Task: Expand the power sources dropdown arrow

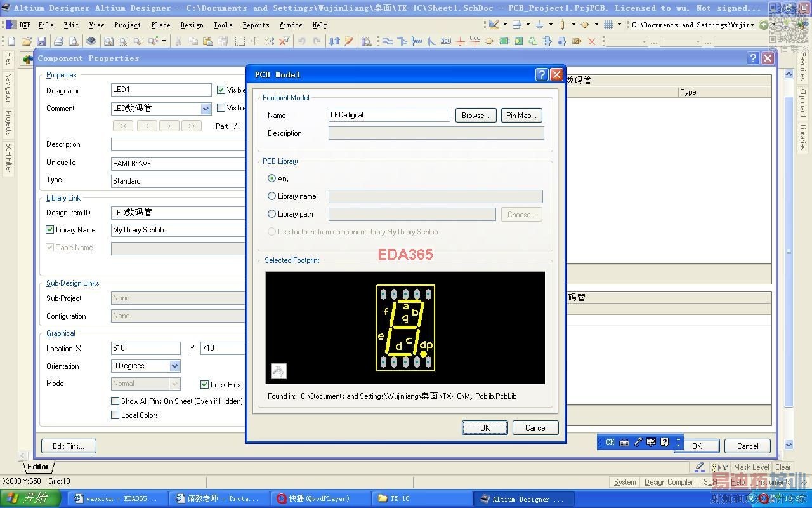Action: click(551, 25)
